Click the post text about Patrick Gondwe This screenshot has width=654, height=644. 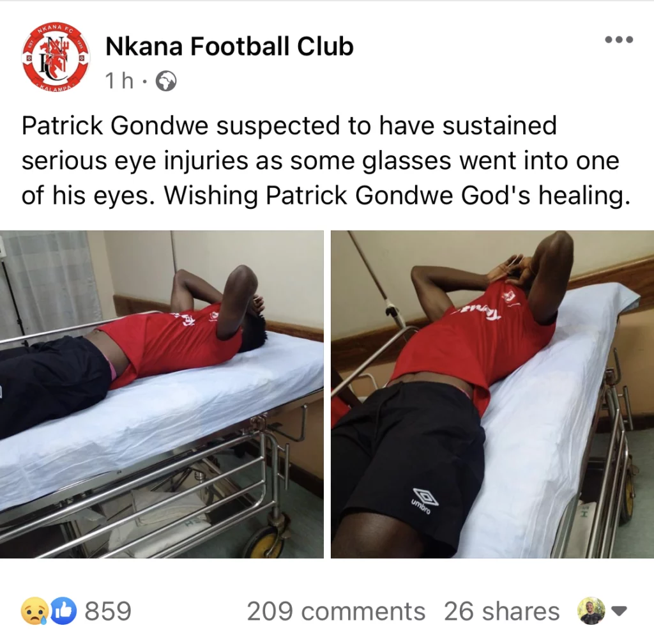coord(325,160)
